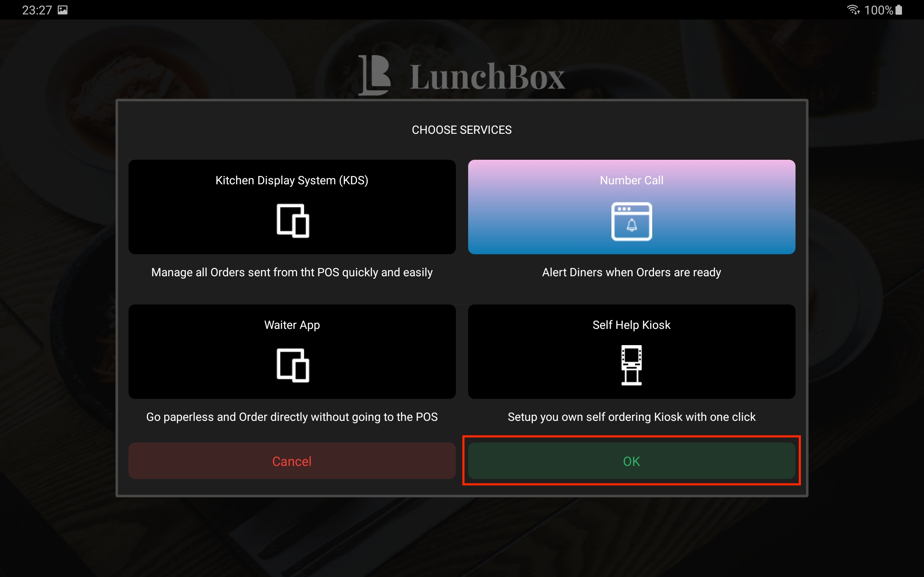Tap the LunchBox logo at top
The width and height of the screenshot is (924, 577).
click(462, 75)
